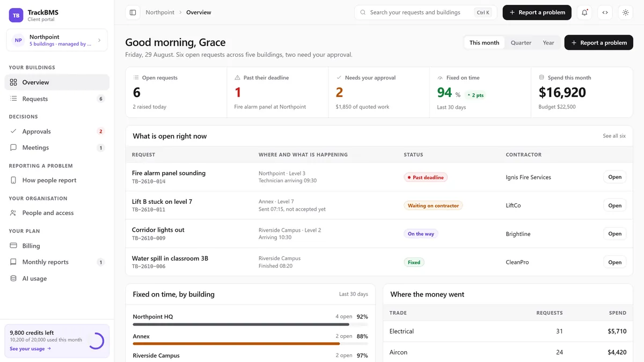The width and height of the screenshot is (644, 362).
Task: Open the Lift B stuck request
Action: tap(614, 205)
